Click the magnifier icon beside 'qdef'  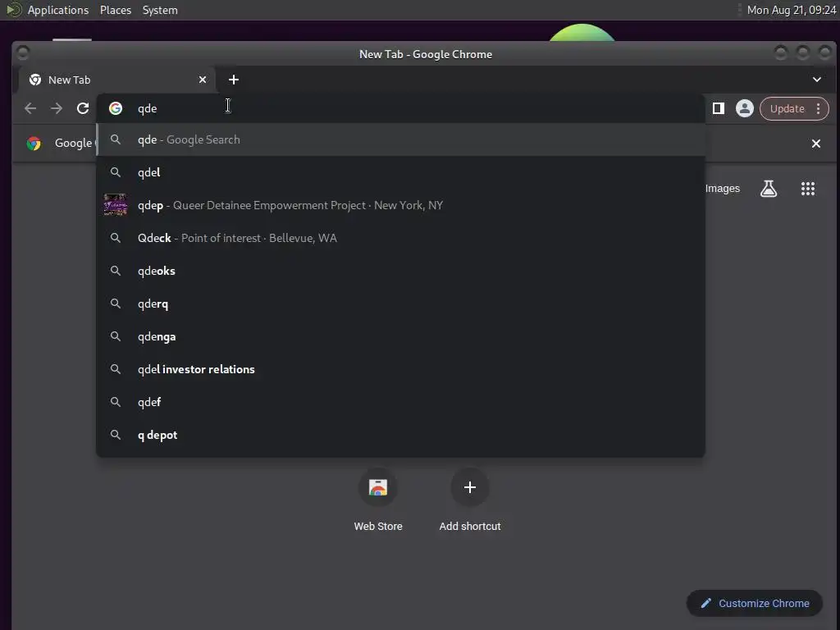(115, 402)
